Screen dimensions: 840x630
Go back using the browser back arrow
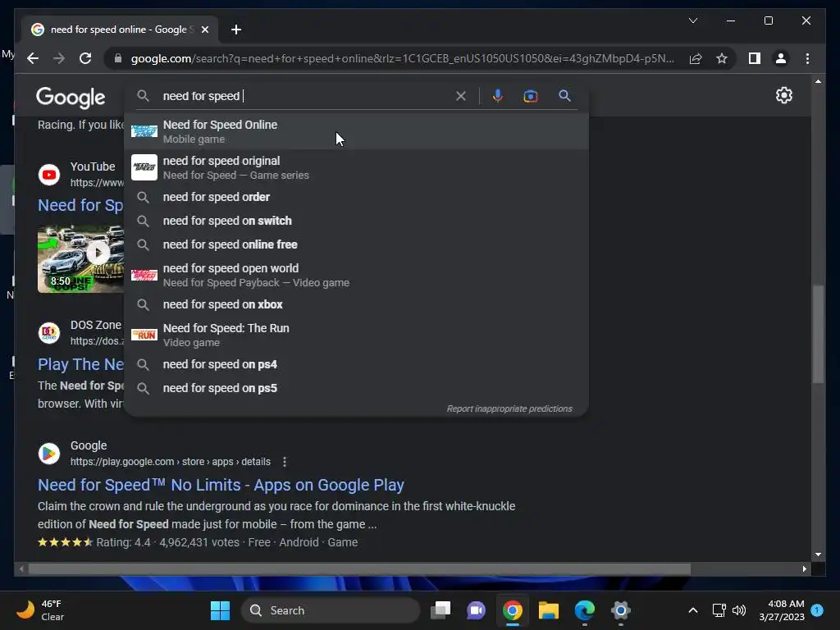(33, 58)
